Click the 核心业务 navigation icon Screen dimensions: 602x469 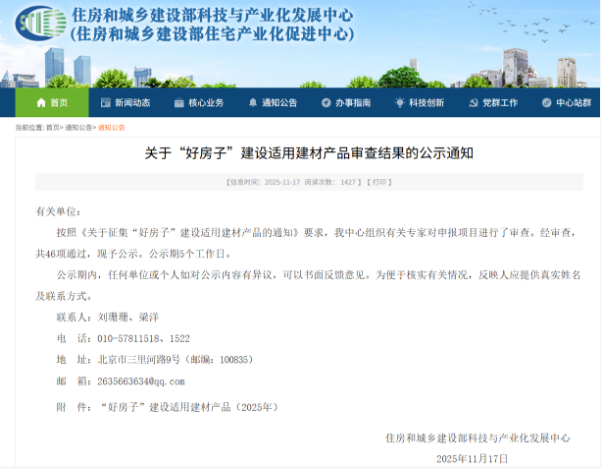tap(179, 103)
